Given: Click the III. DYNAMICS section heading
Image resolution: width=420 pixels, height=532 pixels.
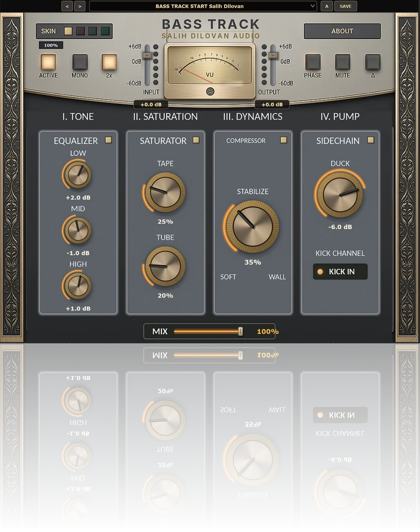Looking at the screenshot, I should (252, 116).
